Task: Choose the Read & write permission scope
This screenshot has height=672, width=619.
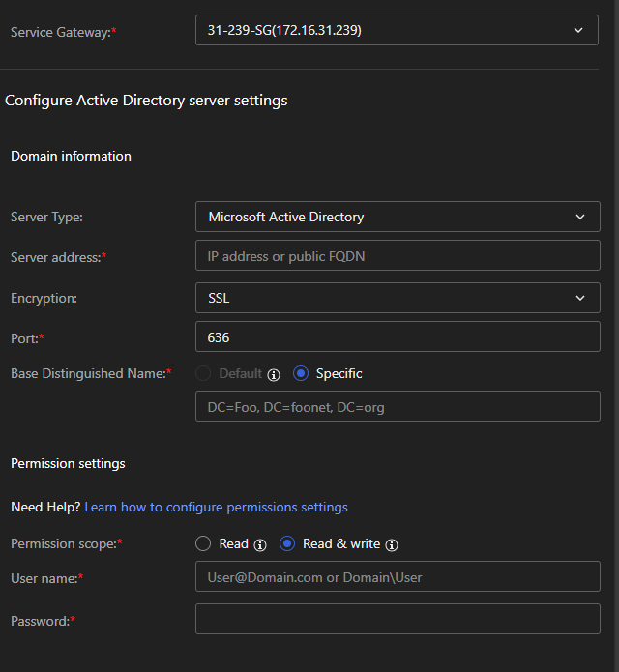Action: pos(287,543)
